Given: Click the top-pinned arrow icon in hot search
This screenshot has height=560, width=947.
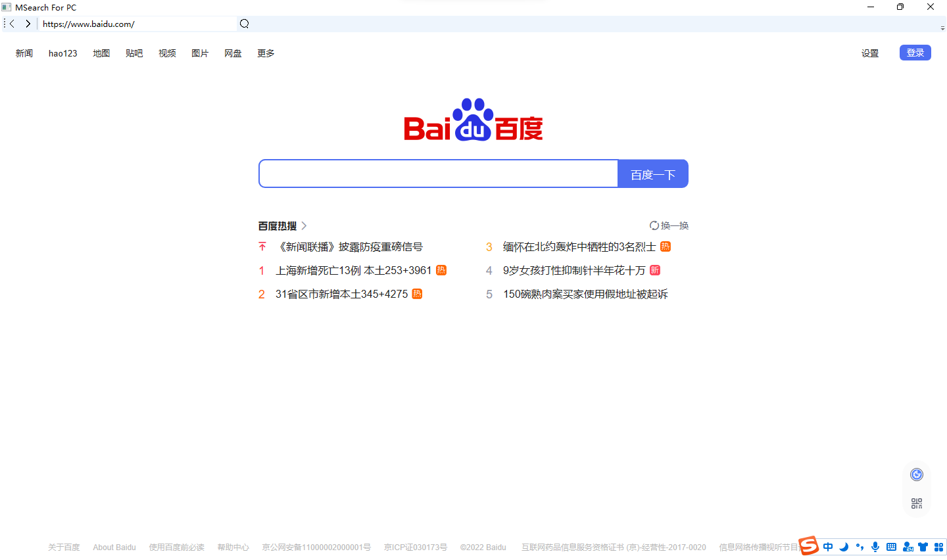Looking at the screenshot, I should (262, 246).
